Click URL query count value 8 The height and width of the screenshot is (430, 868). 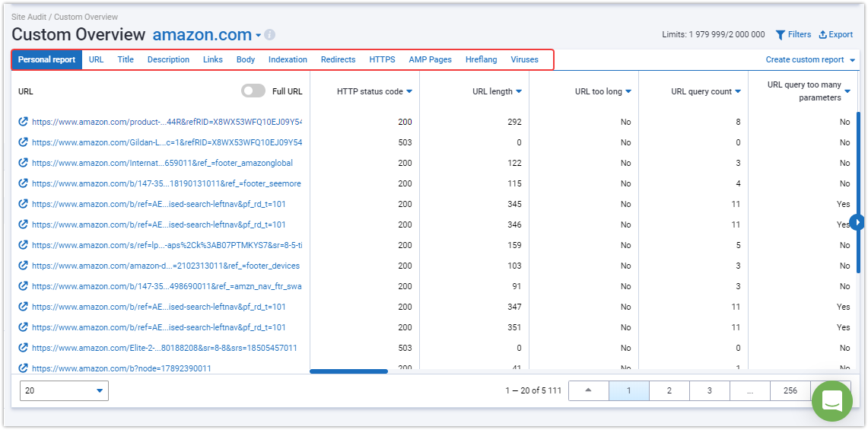click(738, 122)
